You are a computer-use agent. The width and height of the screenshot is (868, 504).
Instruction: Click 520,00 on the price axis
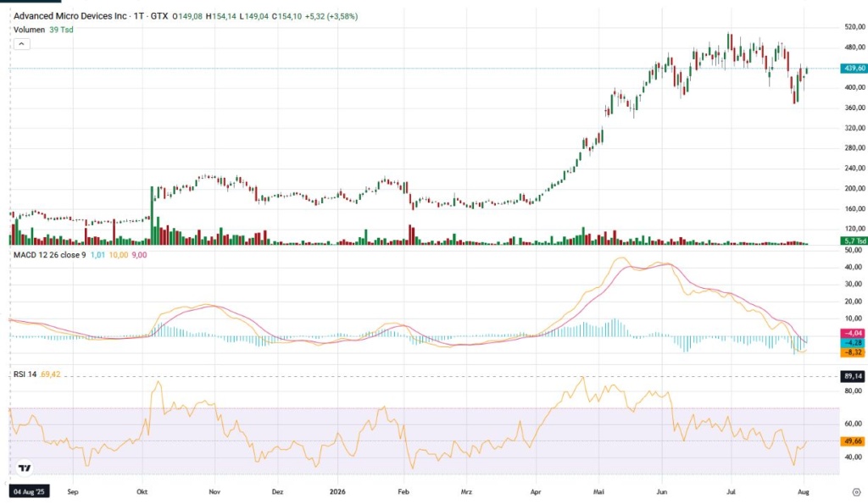(x=854, y=27)
